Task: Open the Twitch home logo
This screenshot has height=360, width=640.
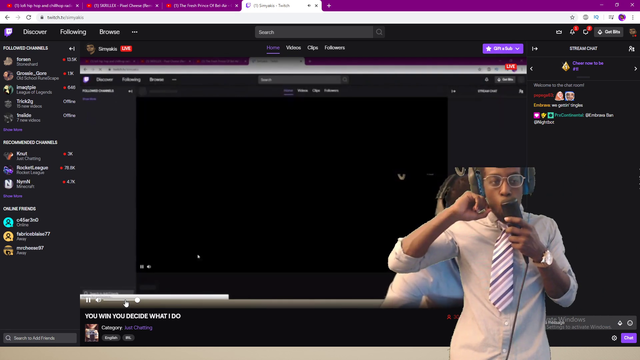Action: point(8,32)
